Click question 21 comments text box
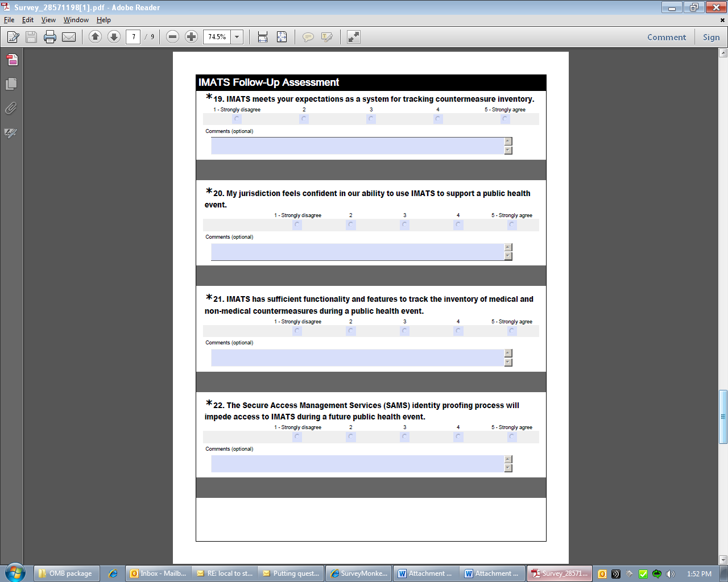The height and width of the screenshot is (582, 728). (x=358, y=358)
